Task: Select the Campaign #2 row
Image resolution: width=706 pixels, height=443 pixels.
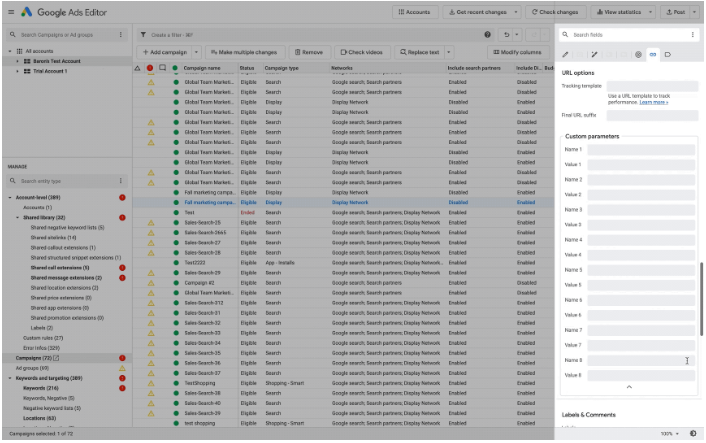Action: coord(344,283)
